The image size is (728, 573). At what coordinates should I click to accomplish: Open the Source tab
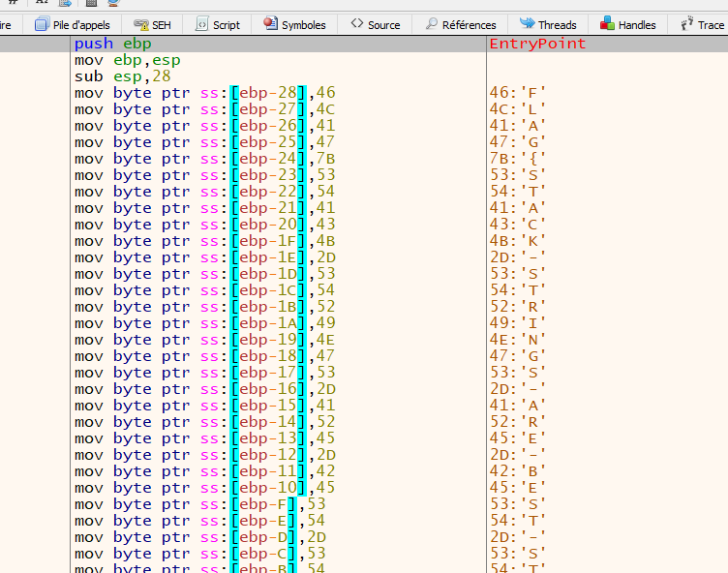376,24
